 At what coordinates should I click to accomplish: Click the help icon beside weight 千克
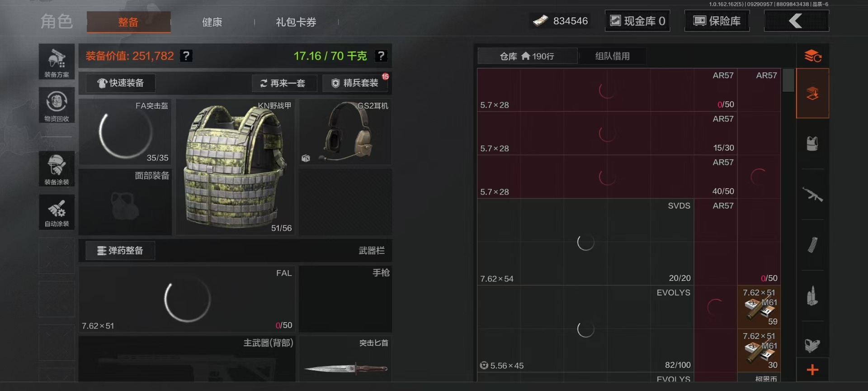pyautogui.click(x=381, y=56)
